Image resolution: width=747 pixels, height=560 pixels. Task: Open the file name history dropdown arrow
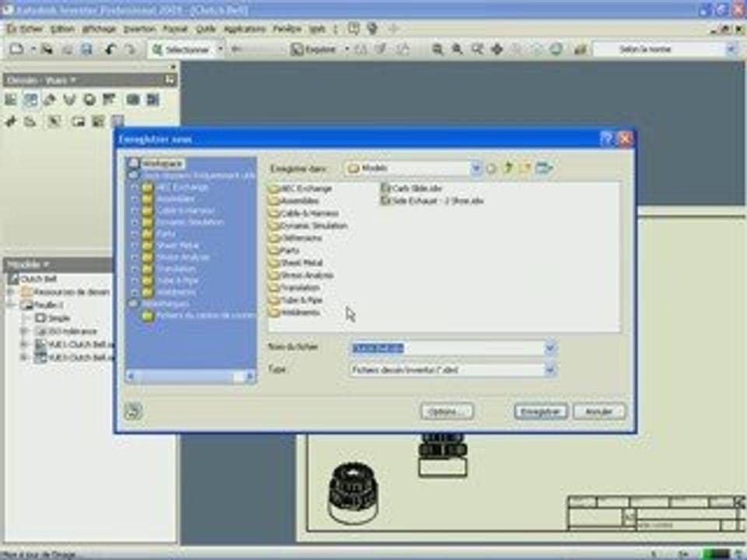pyautogui.click(x=550, y=348)
